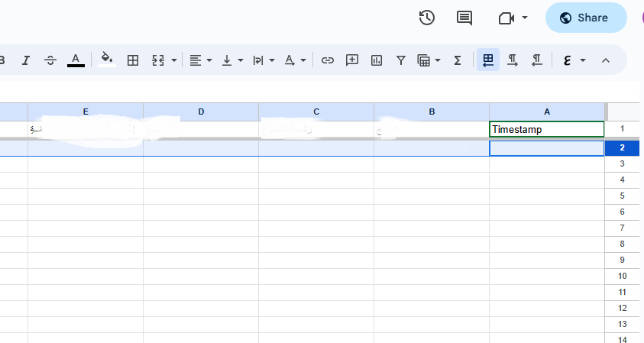Viewport: 644px width, 343px height.
Task: Toggle italic formatting
Action: pyautogui.click(x=25, y=60)
